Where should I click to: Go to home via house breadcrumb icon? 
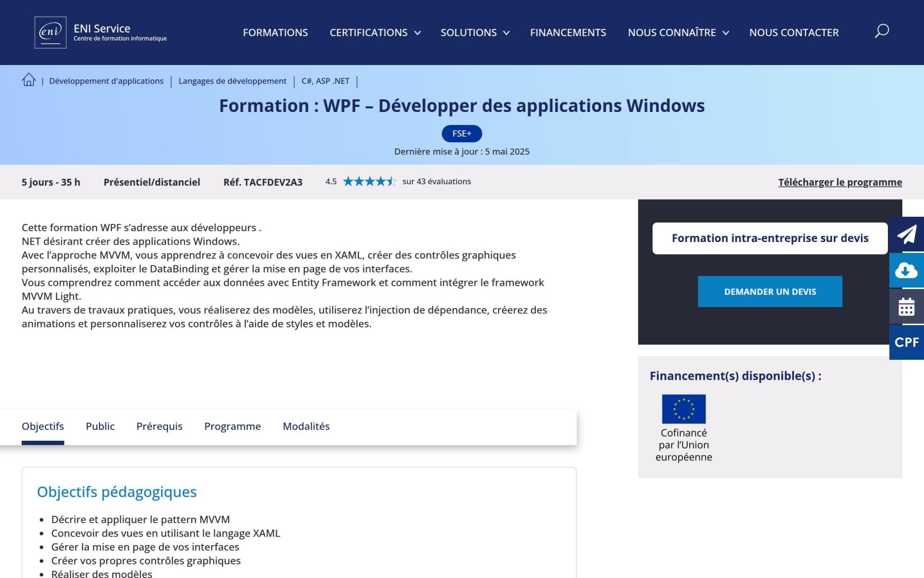[x=29, y=80]
